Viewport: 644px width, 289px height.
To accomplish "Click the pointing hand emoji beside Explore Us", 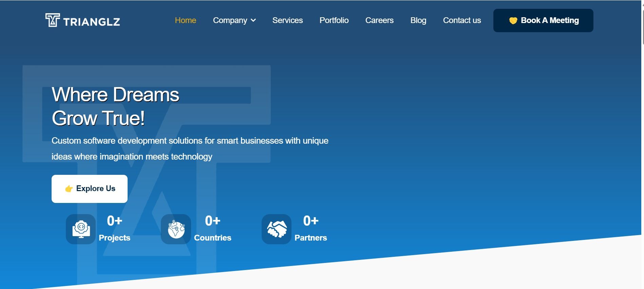I will tap(69, 189).
